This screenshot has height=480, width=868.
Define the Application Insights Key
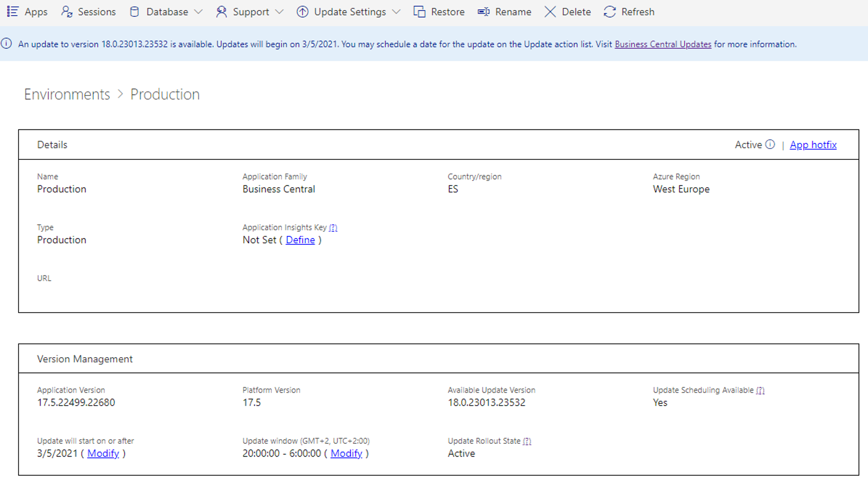300,240
